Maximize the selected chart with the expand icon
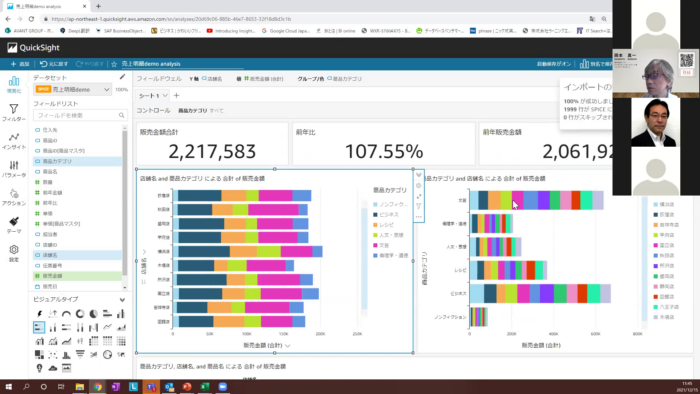This screenshot has height=394, width=700. pyautogui.click(x=419, y=196)
